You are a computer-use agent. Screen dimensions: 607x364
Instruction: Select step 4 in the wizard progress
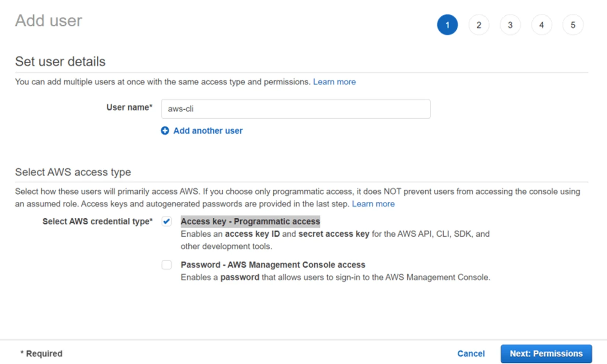click(542, 25)
